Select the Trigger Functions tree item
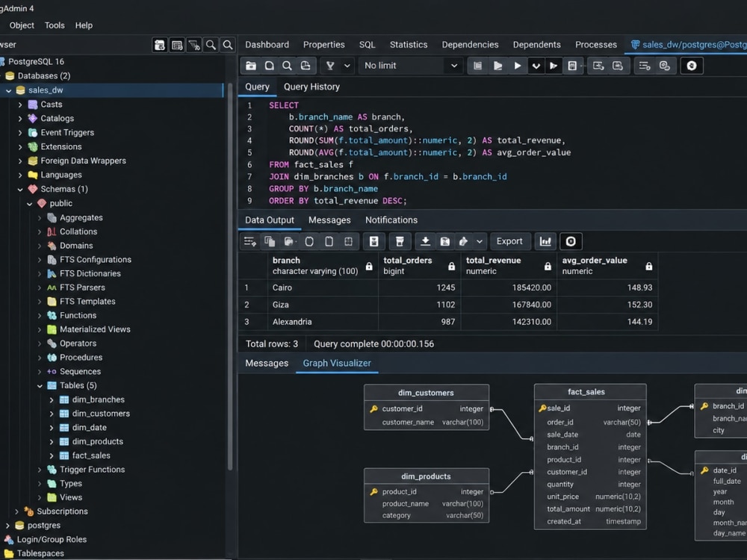 pos(92,470)
